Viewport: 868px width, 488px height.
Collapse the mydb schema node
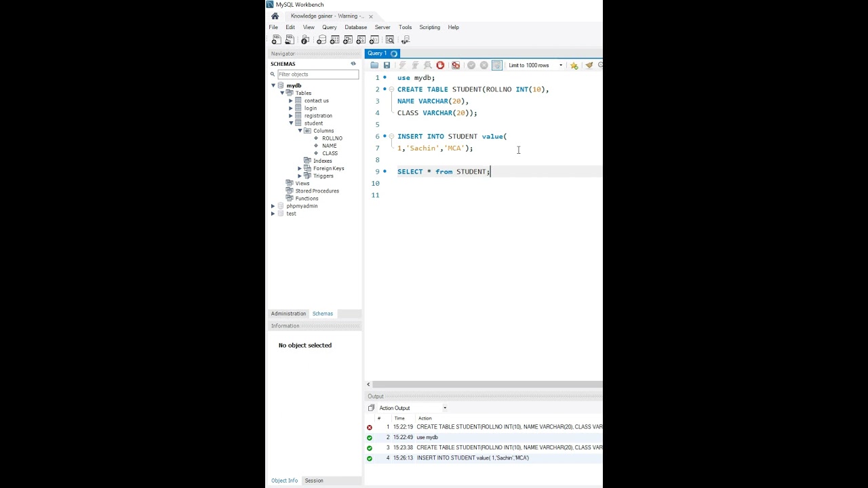[273, 85]
